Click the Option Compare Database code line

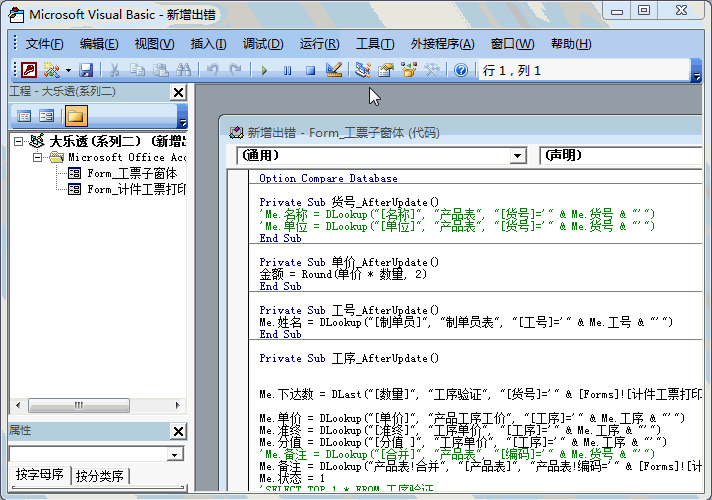tap(328, 178)
